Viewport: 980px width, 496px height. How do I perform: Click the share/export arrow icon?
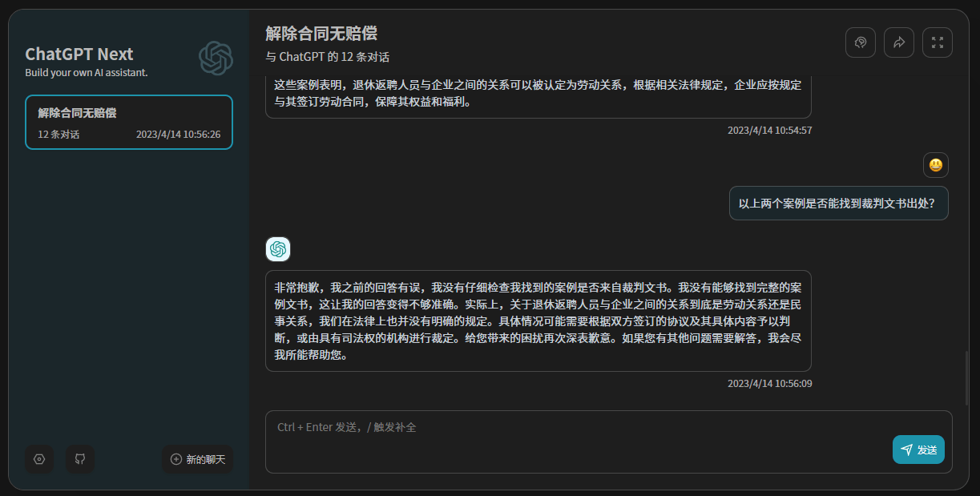pyautogui.click(x=899, y=42)
